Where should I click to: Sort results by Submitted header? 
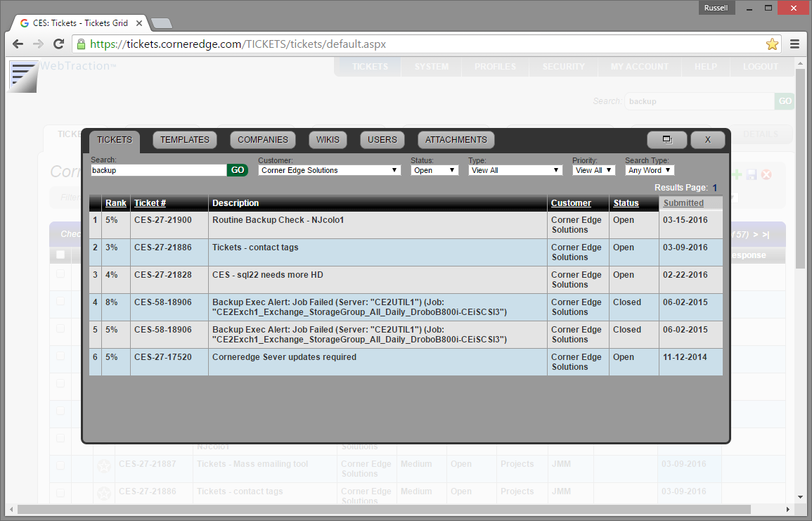[683, 203]
